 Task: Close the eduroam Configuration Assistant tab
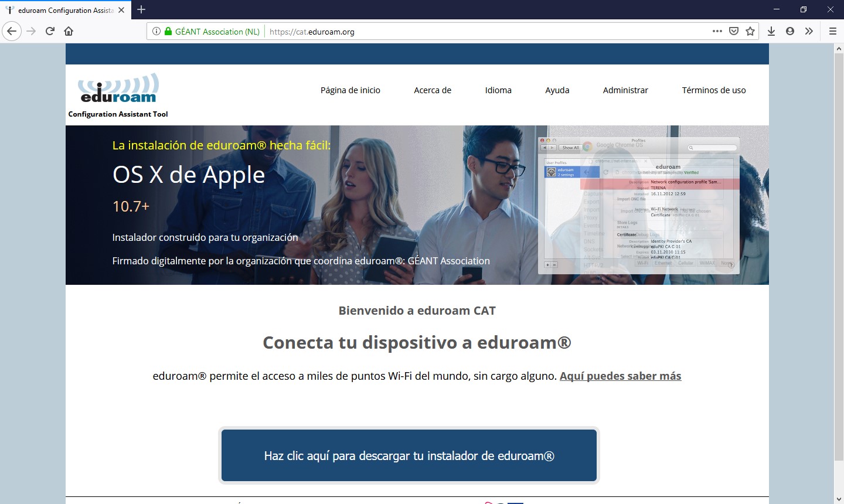click(x=121, y=10)
